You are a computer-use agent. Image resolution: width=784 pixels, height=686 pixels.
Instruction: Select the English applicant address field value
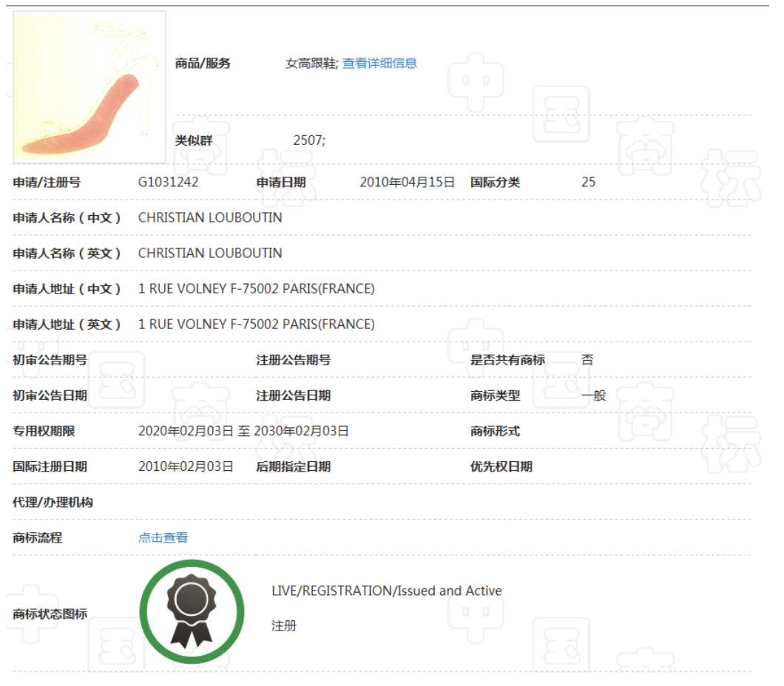coord(256,324)
